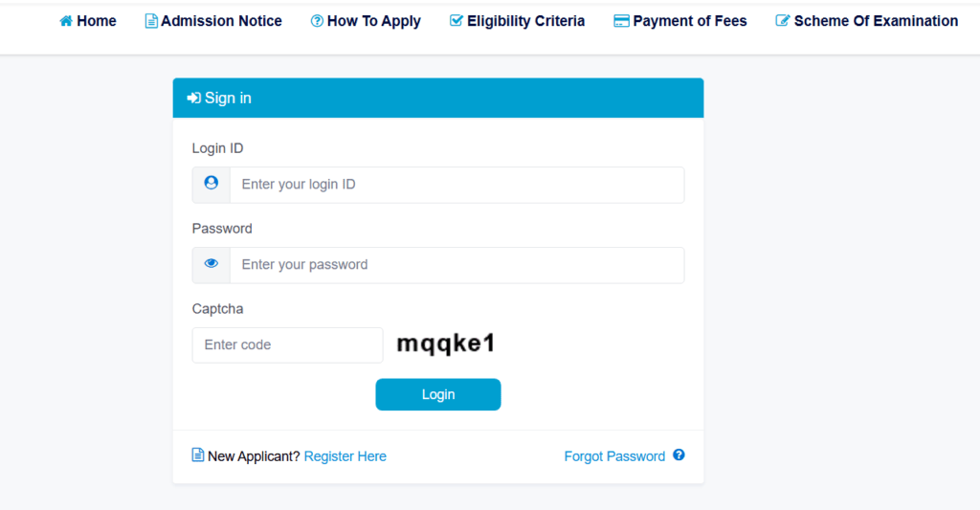Click the Eligibility Criteria checkmark icon
This screenshot has width=980, height=510.
457,21
